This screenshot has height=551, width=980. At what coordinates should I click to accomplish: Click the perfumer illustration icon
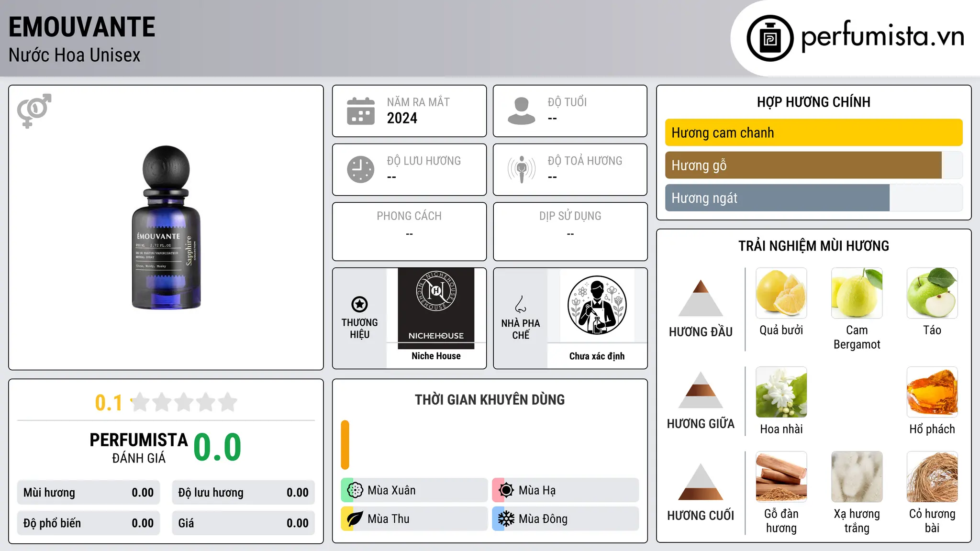[597, 305]
